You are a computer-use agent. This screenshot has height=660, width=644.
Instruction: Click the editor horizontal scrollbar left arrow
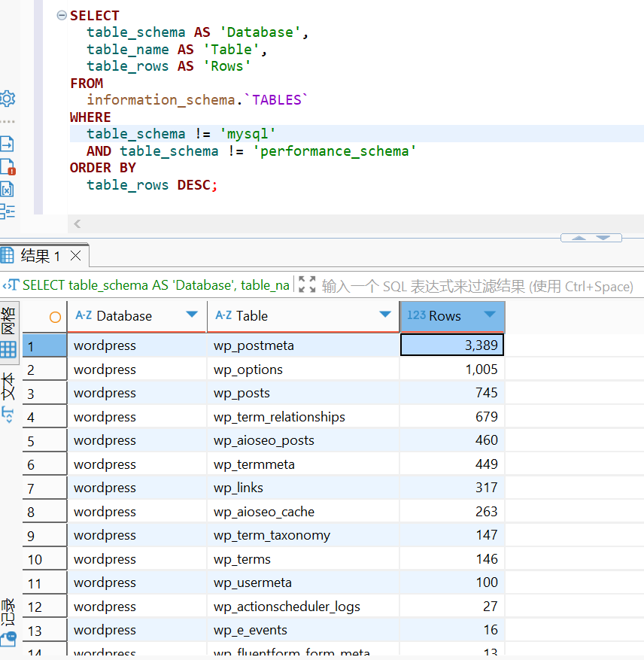coord(77,224)
